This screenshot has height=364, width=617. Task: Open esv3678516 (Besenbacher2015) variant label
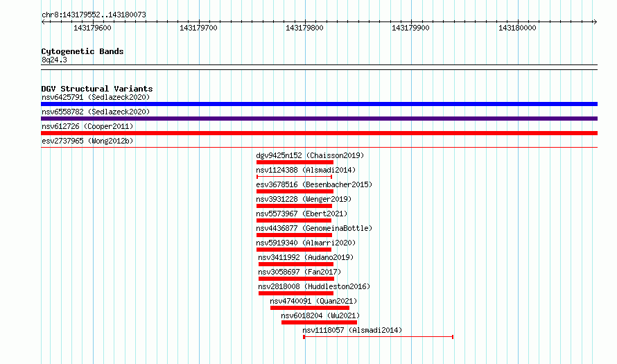click(x=314, y=184)
